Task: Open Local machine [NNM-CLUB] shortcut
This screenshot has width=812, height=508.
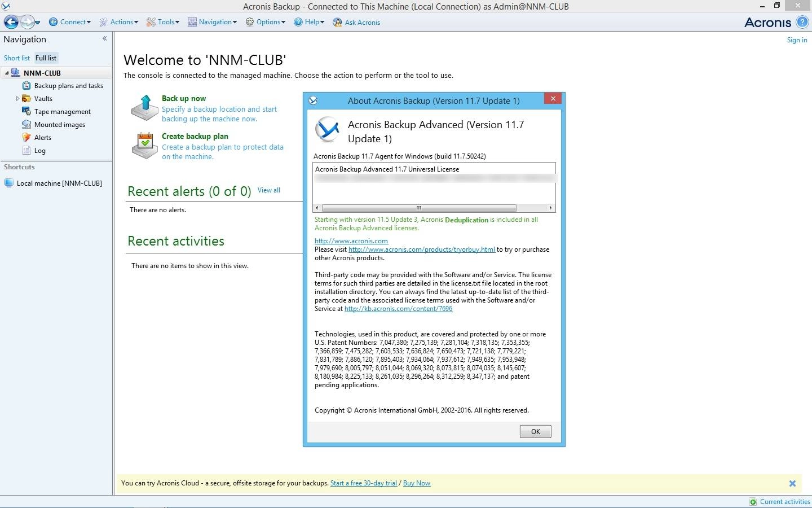Action: click(x=59, y=183)
